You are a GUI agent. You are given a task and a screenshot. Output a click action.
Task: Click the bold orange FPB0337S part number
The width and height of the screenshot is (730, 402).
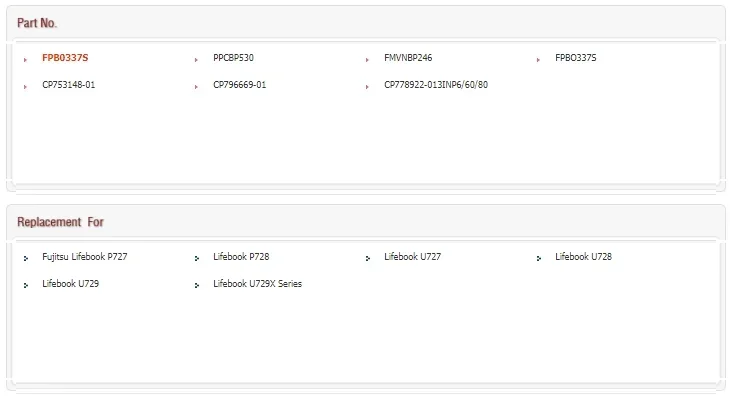coord(65,58)
